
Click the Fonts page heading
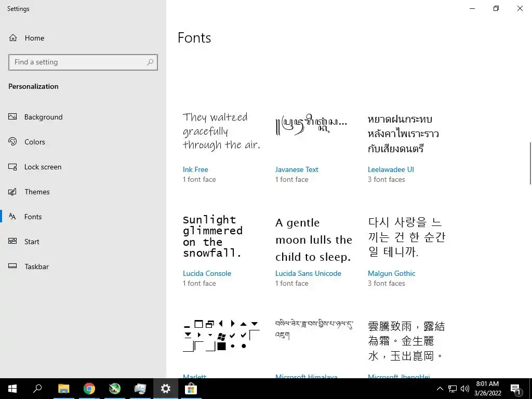coord(194,37)
